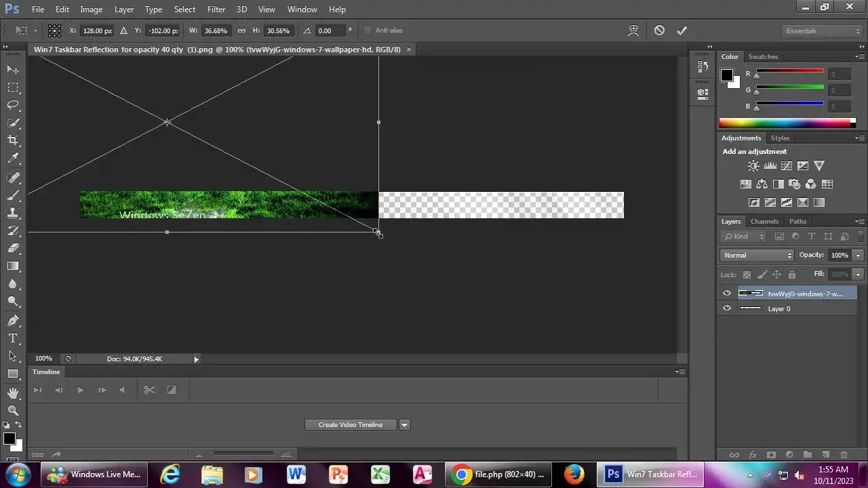This screenshot has width=868, height=488.
Task: Open Windows Start button
Action: pyautogui.click(x=18, y=474)
